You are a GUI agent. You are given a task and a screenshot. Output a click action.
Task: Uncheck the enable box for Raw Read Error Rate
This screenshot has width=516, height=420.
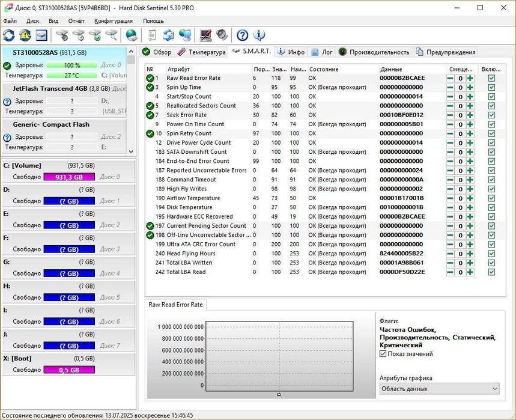tap(491, 78)
